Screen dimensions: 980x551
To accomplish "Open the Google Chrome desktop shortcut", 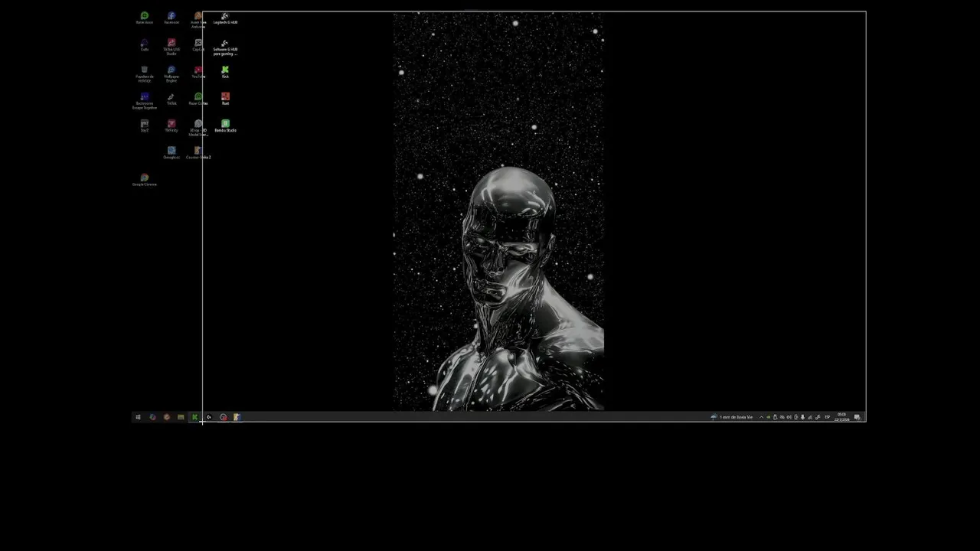I will (144, 180).
